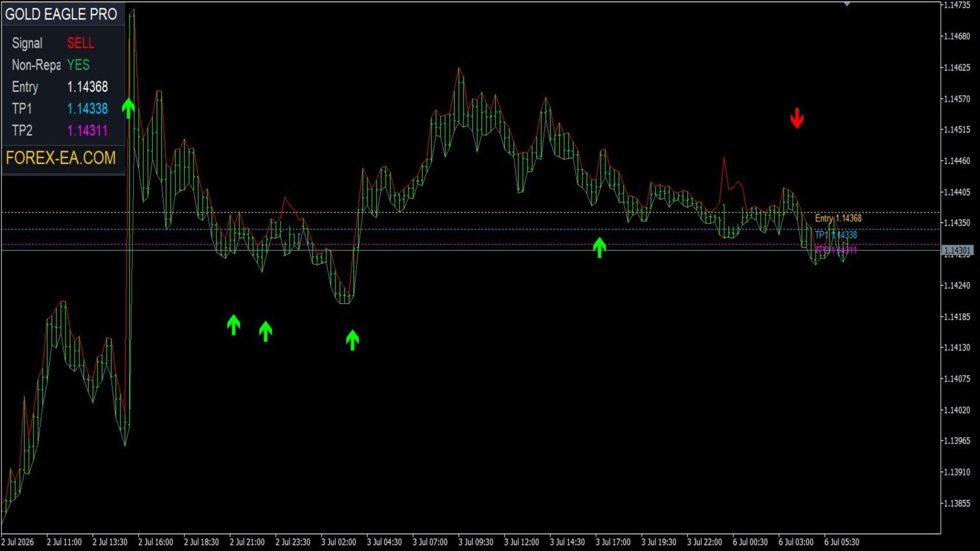Image resolution: width=980 pixels, height=551 pixels.
Task: Click the 3 Jul 14:30 time axis label
Action: click(x=567, y=542)
